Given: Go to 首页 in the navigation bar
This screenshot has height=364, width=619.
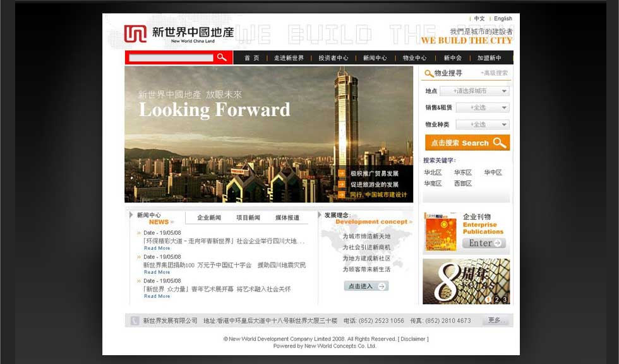Looking at the screenshot, I should (x=251, y=58).
